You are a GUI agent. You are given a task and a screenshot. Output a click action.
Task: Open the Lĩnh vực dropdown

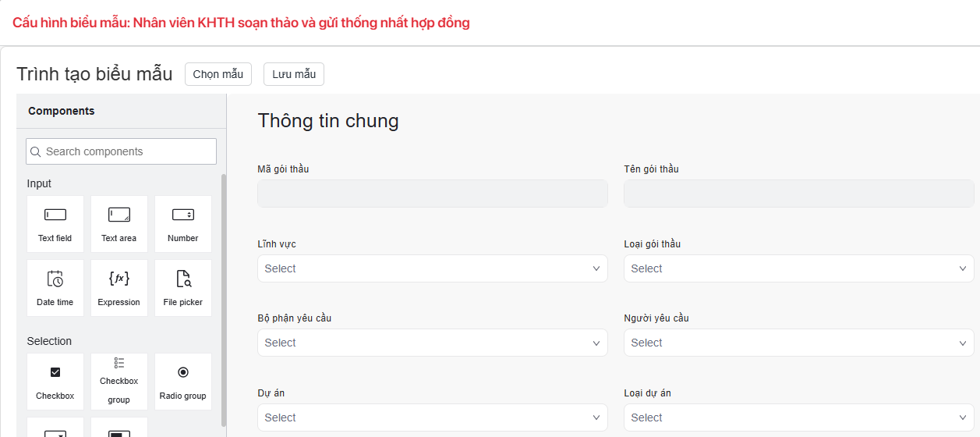point(432,268)
